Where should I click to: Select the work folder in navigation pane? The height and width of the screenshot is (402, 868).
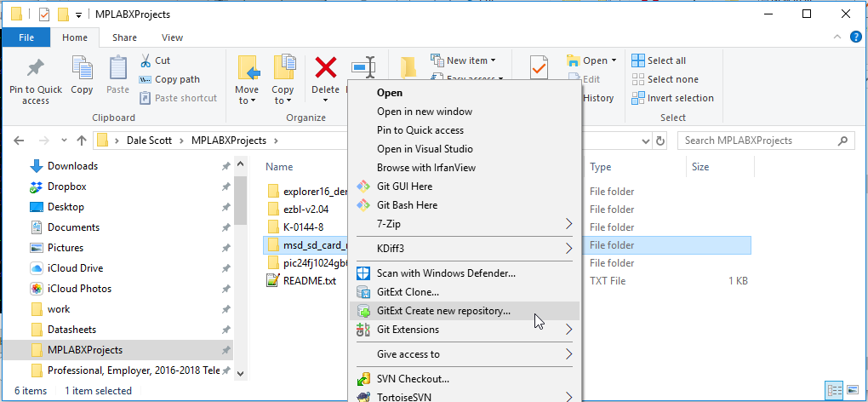(x=59, y=309)
